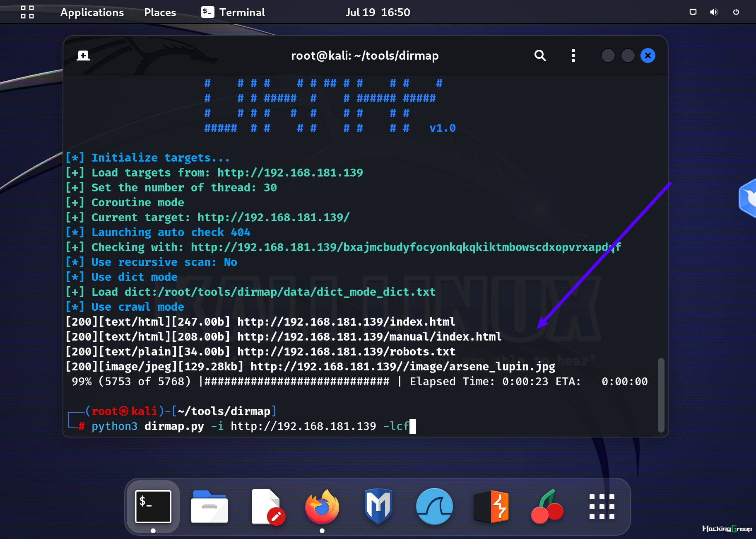Open the text editor dock icon
The width and height of the screenshot is (756, 539).
(x=268, y=507)
